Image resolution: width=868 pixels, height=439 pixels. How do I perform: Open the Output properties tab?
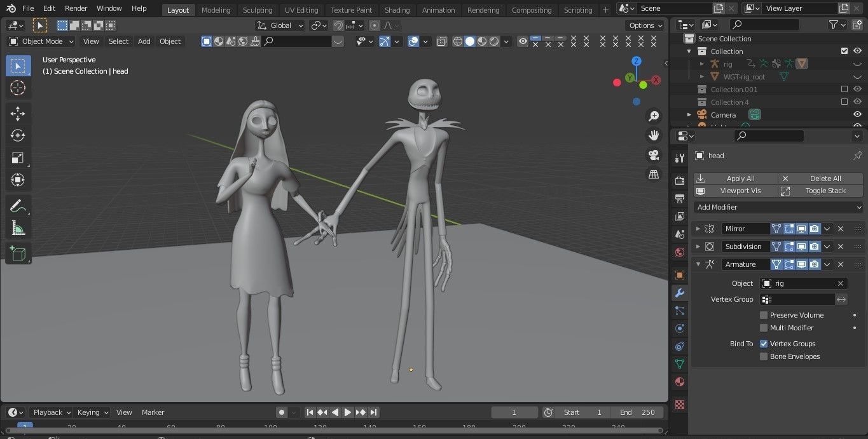click(x=680, y=199)
